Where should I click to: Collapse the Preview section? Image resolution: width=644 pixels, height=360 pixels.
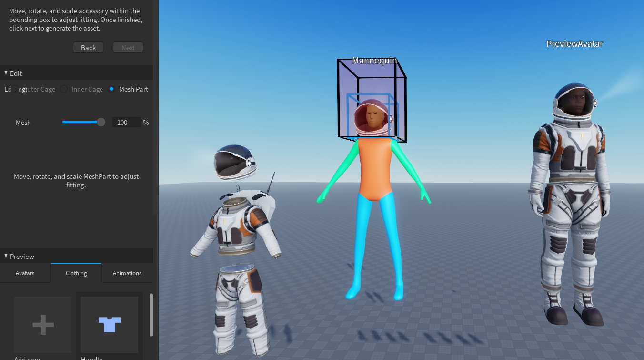coord(6,256)
